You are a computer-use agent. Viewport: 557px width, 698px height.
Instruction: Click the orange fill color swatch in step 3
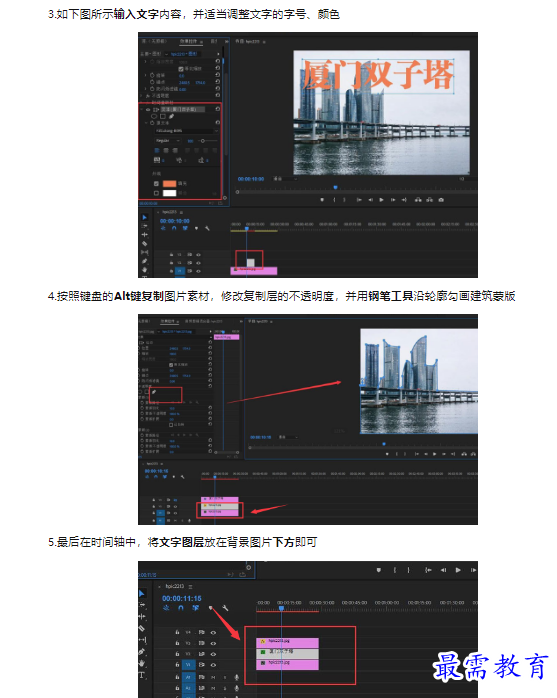[170, 183]
